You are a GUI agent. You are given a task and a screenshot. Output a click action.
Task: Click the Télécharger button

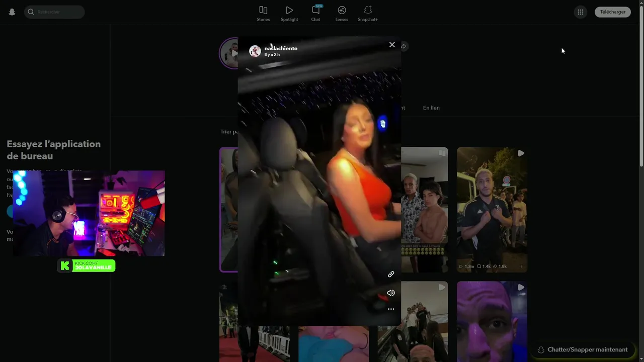coord(613,12)
